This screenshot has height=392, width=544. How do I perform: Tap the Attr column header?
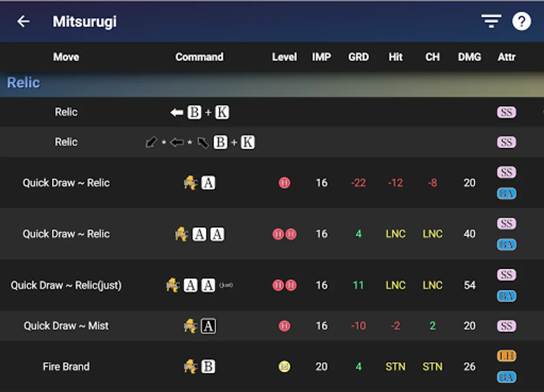click(x=507, y=57)
